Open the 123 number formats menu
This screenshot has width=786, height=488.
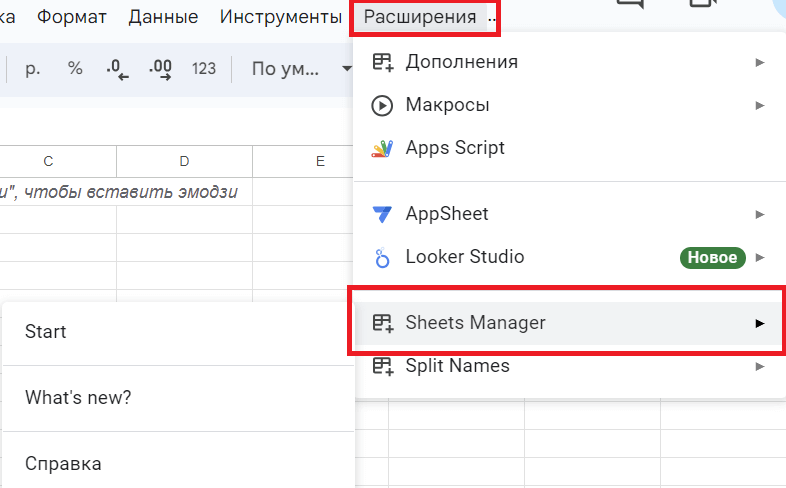pos(204,68)
